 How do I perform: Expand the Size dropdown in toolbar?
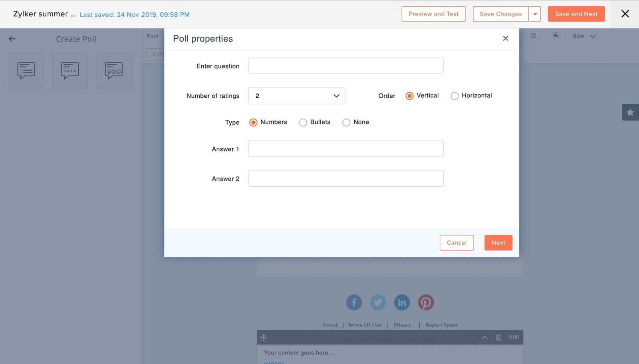click(x=584, y=36)
